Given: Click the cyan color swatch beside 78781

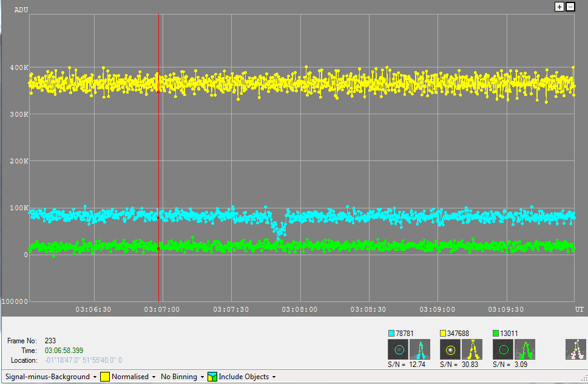Looking at the screenshot, I should pyautogui.click(x=391, y=334).
